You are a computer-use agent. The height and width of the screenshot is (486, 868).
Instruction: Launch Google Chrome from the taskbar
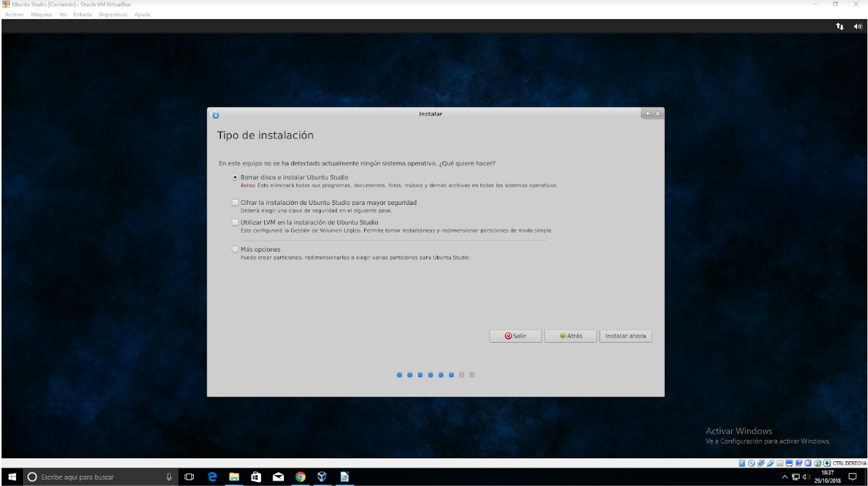click(x=300, y=477)
